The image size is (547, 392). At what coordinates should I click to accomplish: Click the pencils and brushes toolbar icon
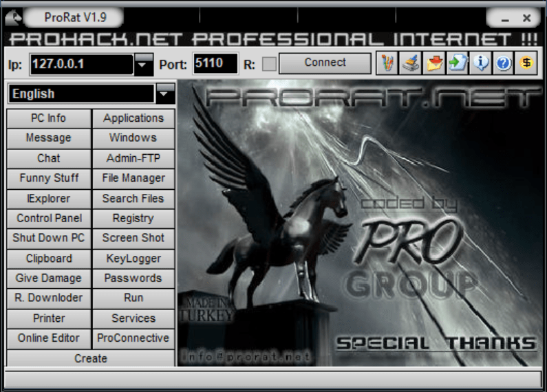tap(387, 63)
